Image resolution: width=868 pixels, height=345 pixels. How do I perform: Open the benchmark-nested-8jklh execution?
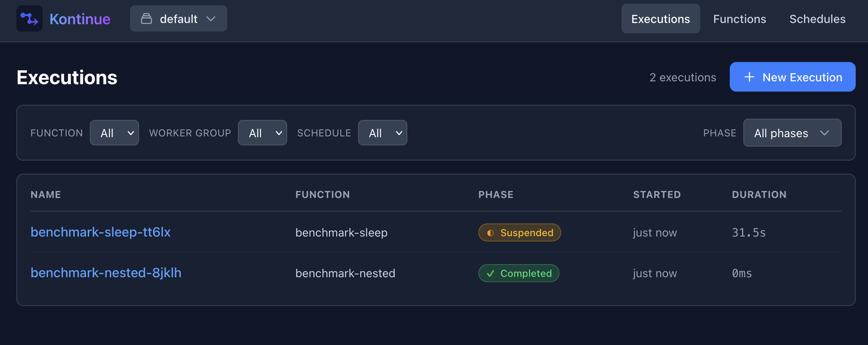[x=106, y=273]
